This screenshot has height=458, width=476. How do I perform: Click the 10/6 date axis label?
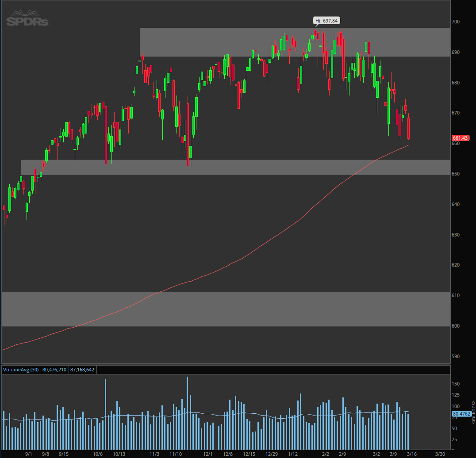(98, 454)
